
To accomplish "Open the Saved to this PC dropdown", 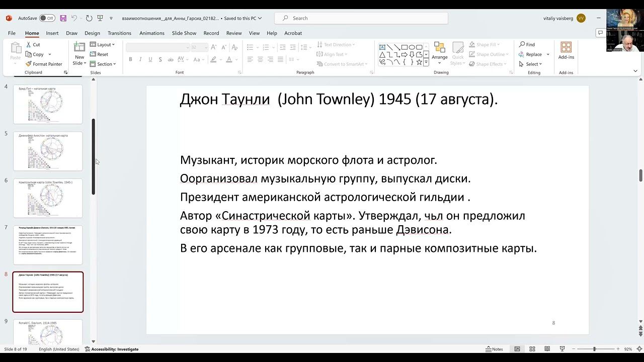I will point(243,18).
